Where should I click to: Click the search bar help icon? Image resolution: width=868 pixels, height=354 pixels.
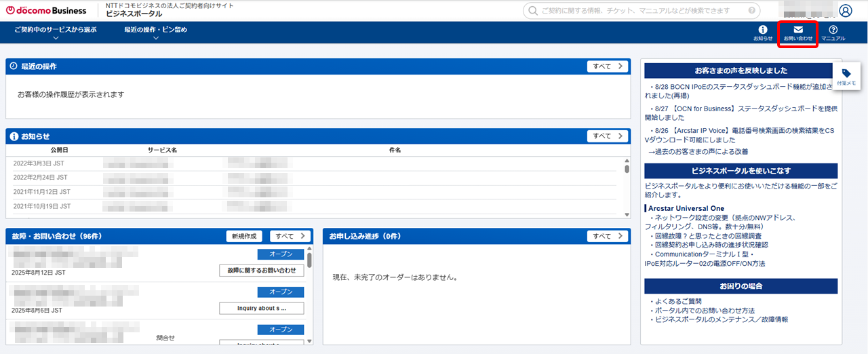pos(751,11)
